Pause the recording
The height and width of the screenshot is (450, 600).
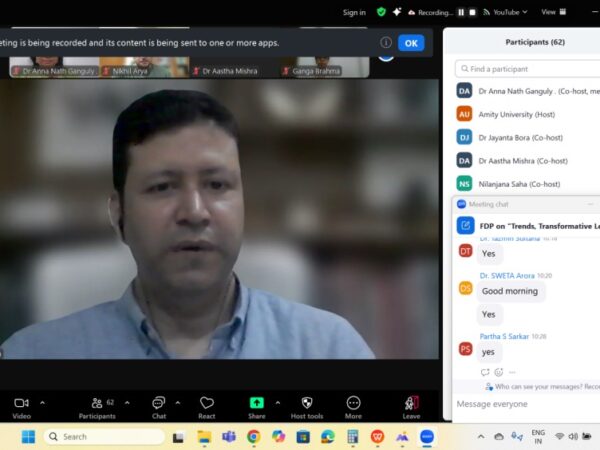click(x=461, y=12)
